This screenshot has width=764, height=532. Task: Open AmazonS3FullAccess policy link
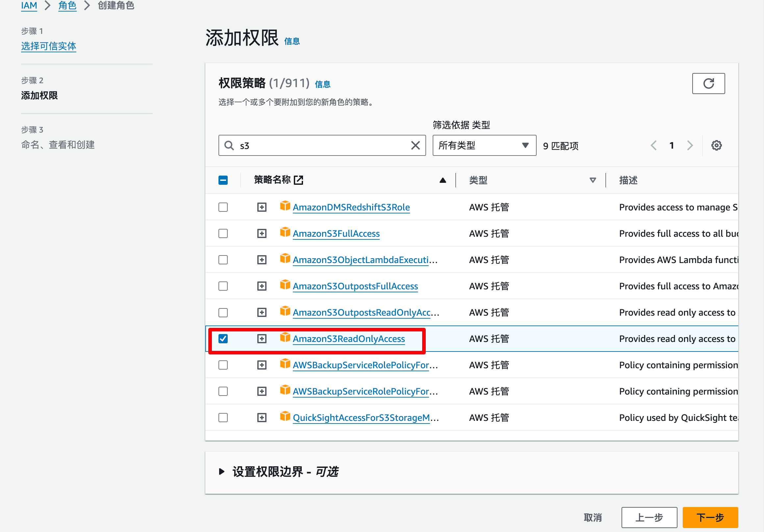coord(336,233)
